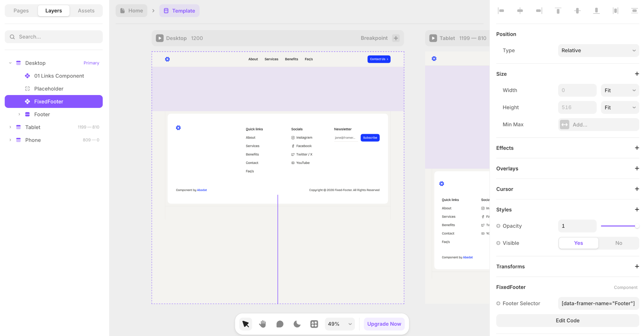Toggle dark mode moon icon
The width and height of the screenshot is (644, 336).
point(297,324)
